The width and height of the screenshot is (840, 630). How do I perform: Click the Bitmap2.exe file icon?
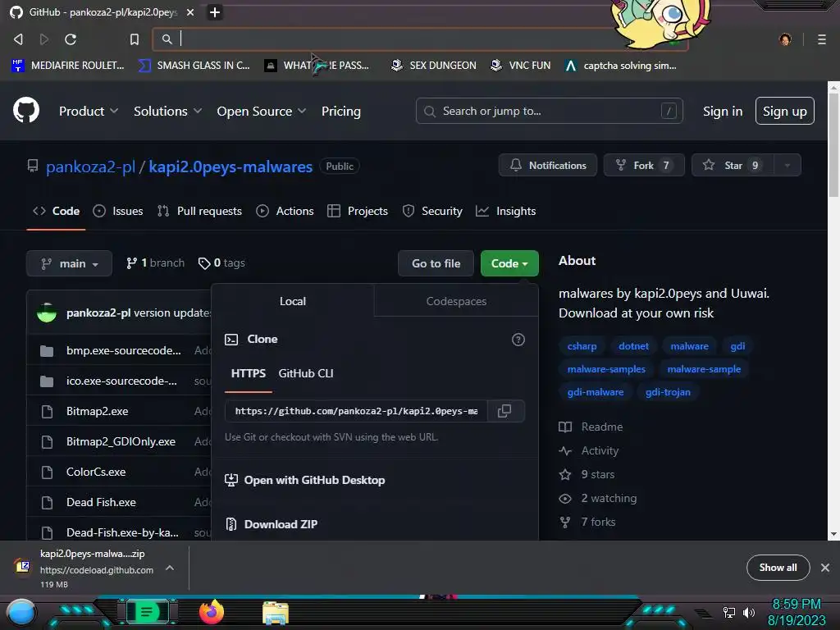click(x=47, y=412)
